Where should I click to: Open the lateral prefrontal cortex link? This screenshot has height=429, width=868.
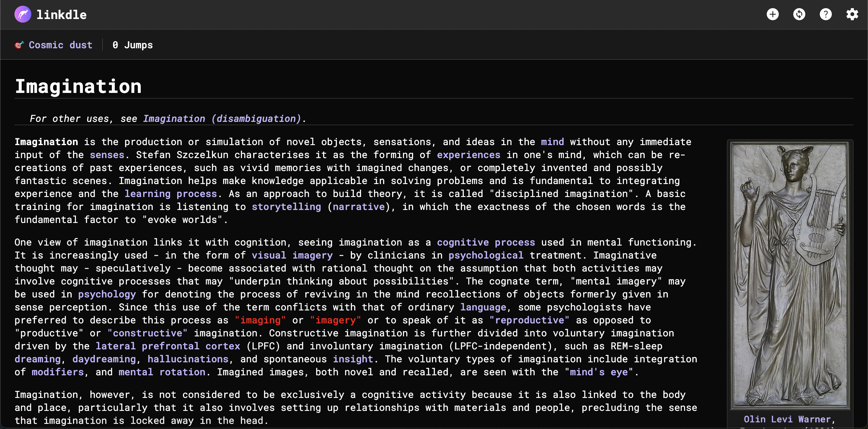point(168,346)
